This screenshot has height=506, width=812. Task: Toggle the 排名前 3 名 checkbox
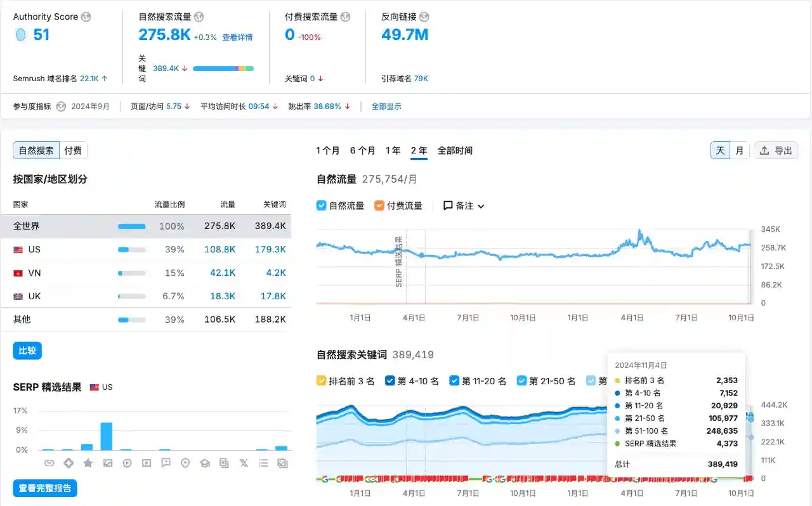point(322,381)
